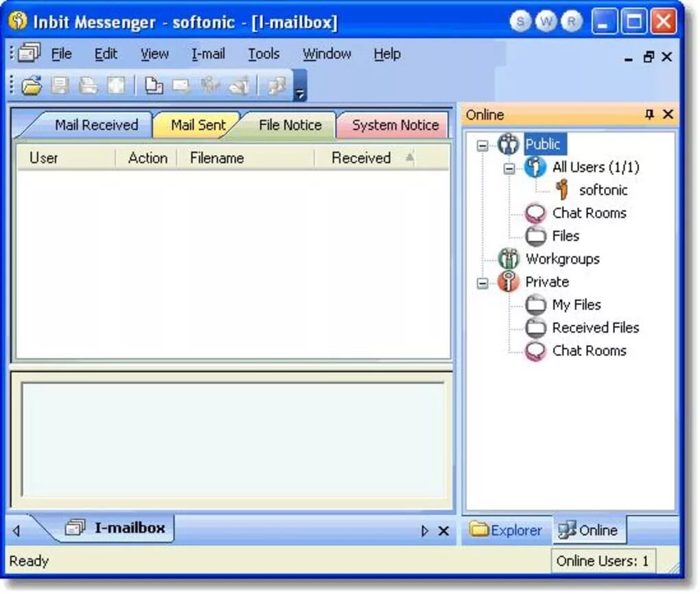Viewport: 700px width, 594px height.
Task: Click the full screen toolbar icon
Action: point(116,85)
